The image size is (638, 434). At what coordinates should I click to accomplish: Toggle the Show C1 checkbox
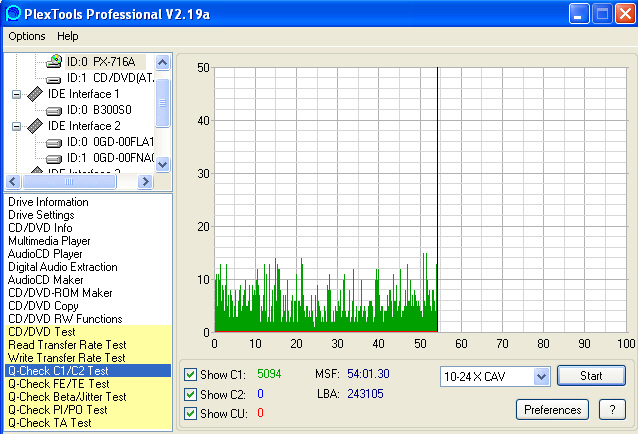(x=190, y=374)
